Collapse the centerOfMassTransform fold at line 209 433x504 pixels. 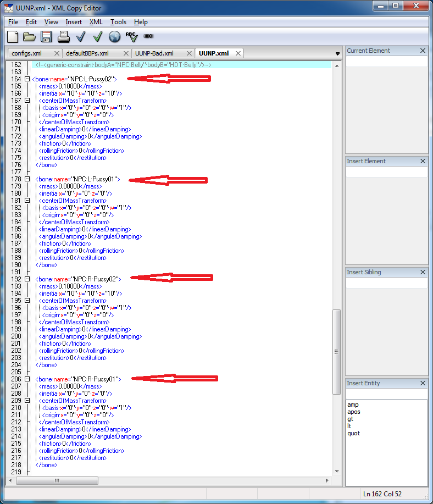27,401
